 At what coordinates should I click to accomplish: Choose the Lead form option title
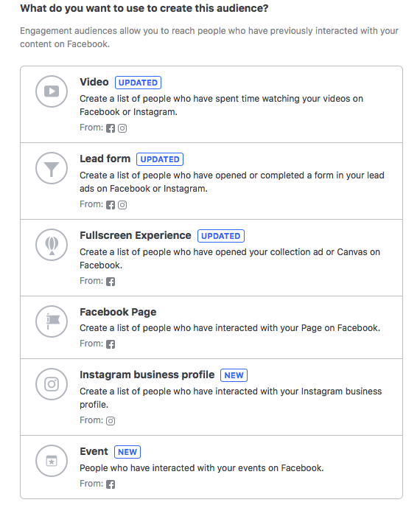click(105, 159)
